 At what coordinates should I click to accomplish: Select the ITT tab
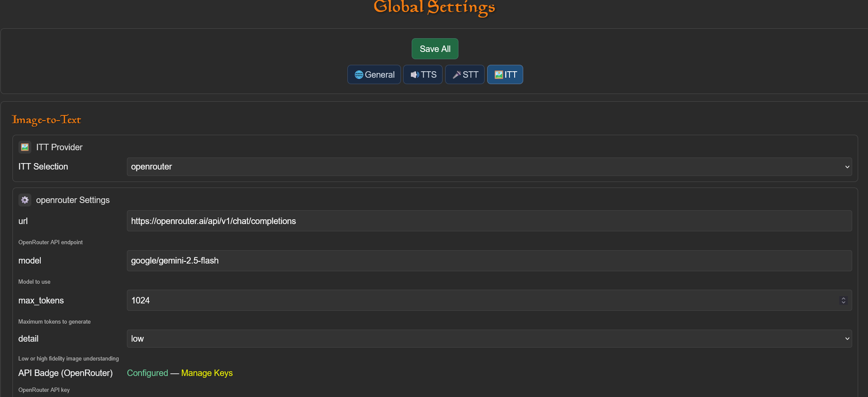tap(505, 75)
